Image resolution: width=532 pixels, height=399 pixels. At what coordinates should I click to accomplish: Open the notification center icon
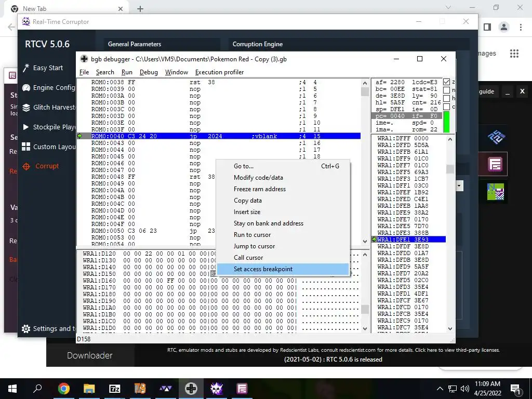click(516, 389)
